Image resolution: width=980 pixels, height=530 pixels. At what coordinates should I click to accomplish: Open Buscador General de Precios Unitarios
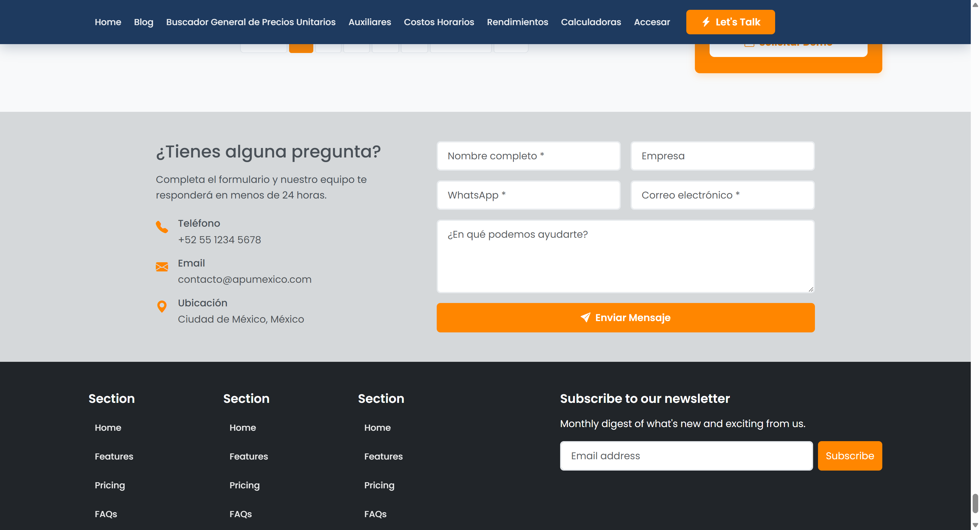pyautogui.click(x=251, y=22)
